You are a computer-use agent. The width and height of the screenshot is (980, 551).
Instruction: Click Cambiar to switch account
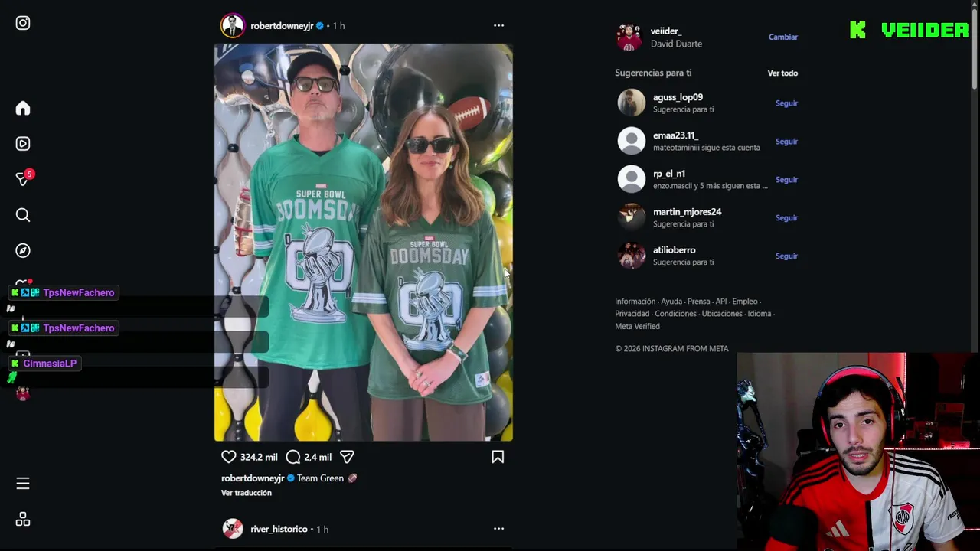pos(783,37)
